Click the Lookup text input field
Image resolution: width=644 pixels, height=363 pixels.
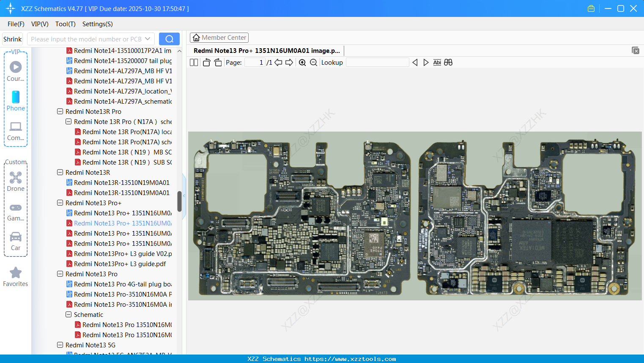tap(377, 63)
